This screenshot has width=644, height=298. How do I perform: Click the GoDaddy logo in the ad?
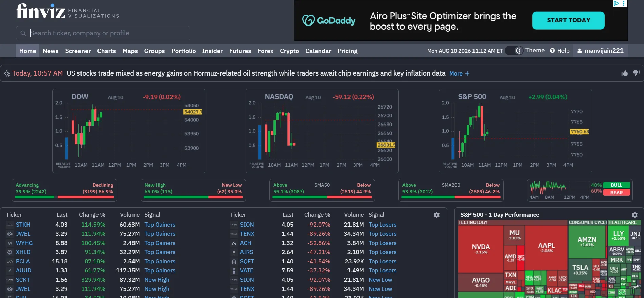329,21
